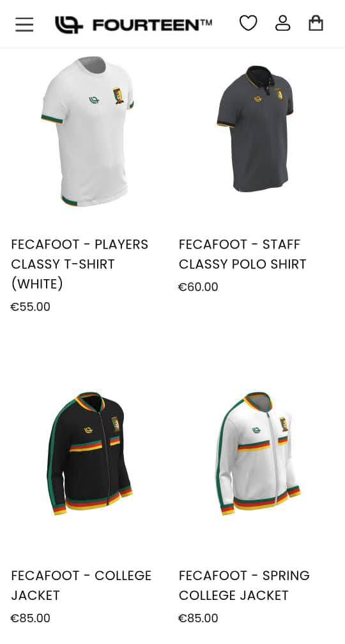Image resolution: width=345 pixels, height=644 pixels.
Task: Click the €55.00 price of the T-shirt
Action: (31, 307)
